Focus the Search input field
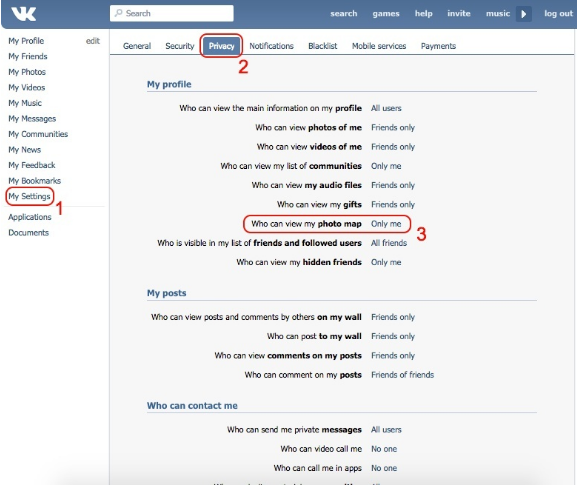 171,13
